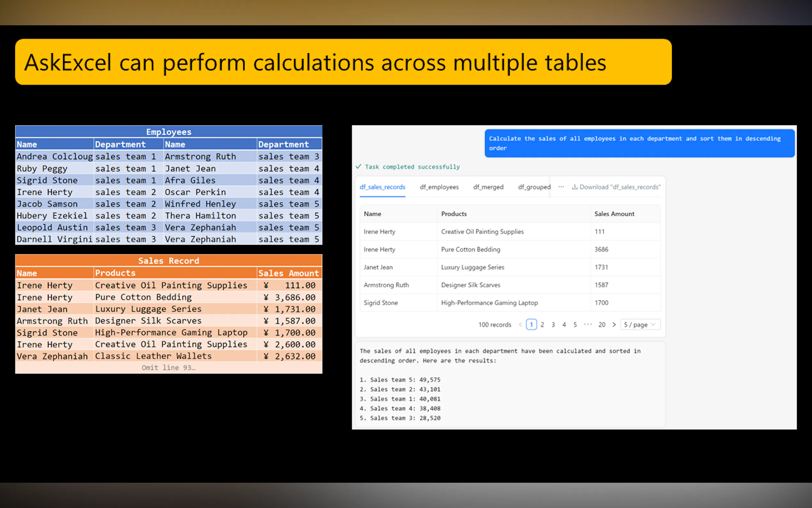Go to page 3 in pagination

tap(553, 325)
